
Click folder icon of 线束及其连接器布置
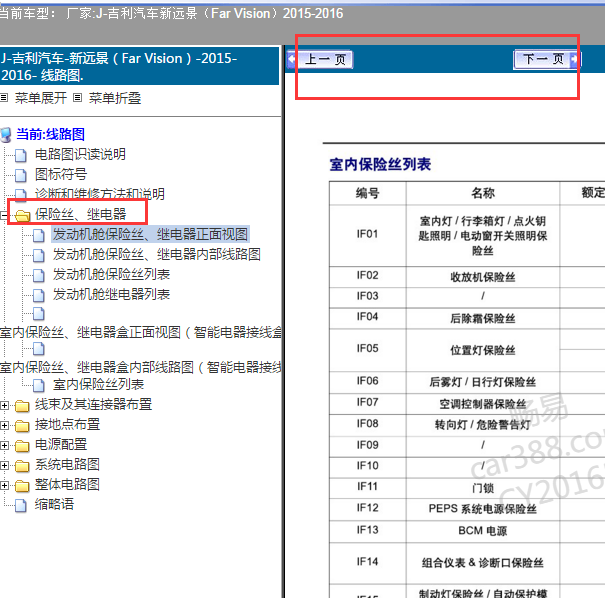(22, 405)
